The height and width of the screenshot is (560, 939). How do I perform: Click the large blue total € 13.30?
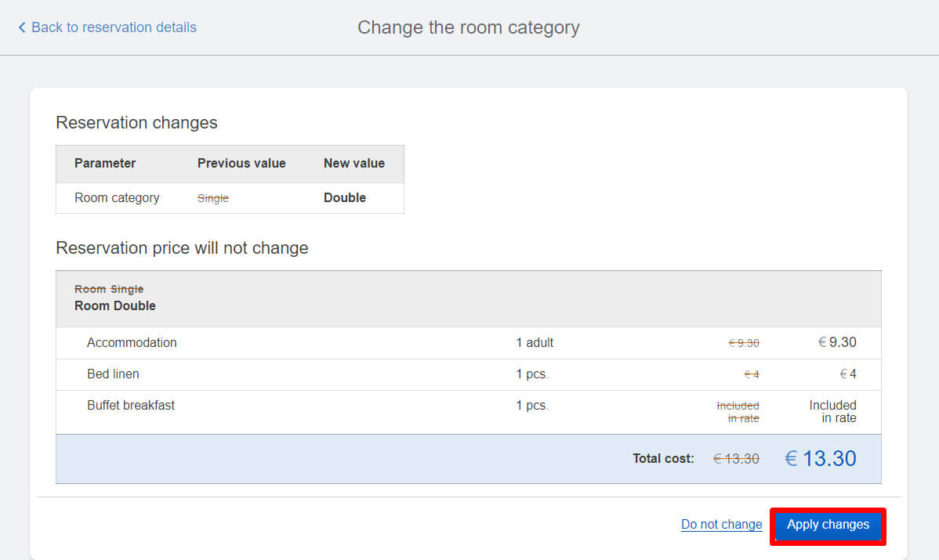point(821,459)
